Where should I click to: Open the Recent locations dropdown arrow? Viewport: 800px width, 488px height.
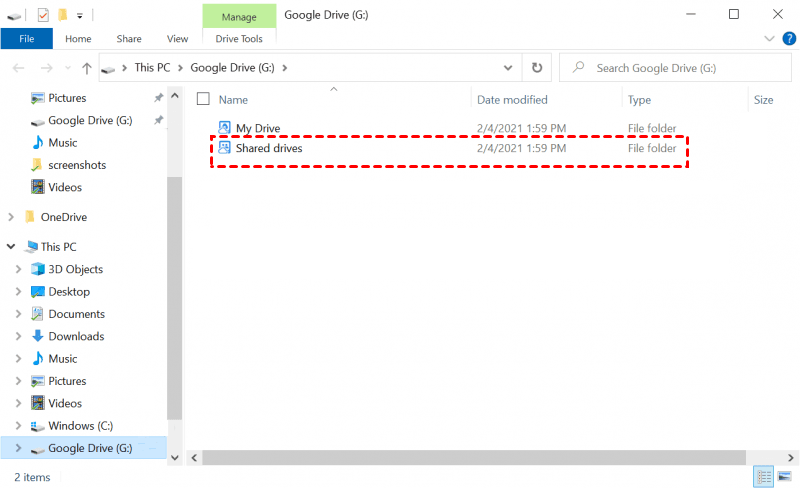point(68,68)
